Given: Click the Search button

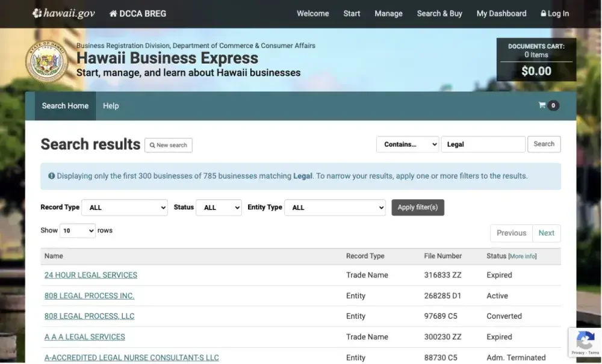Looking at the screenshot, I should point(544,144).
